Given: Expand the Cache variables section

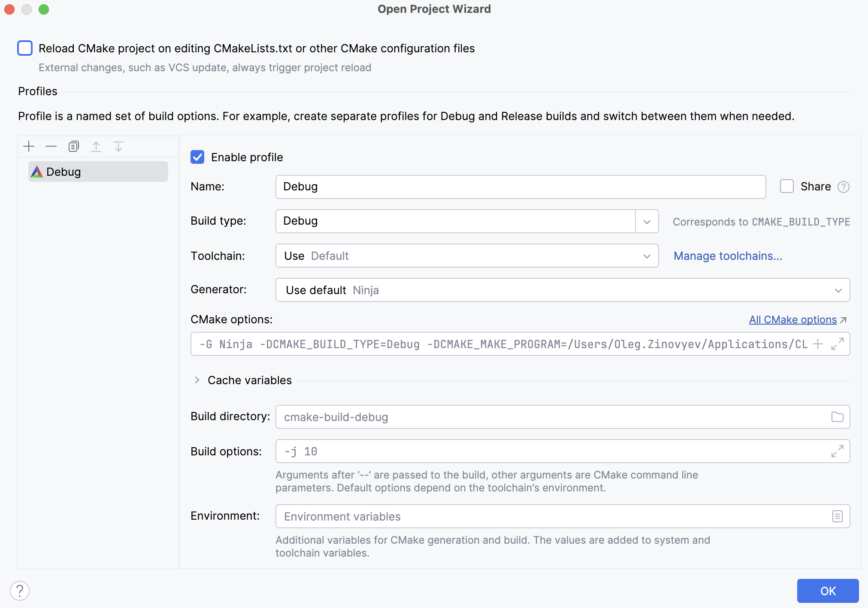Looking at the screenshot, I should 197,380.
